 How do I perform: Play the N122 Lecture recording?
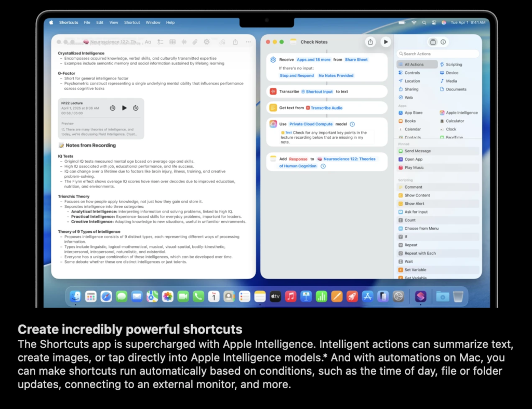(124, 108)
